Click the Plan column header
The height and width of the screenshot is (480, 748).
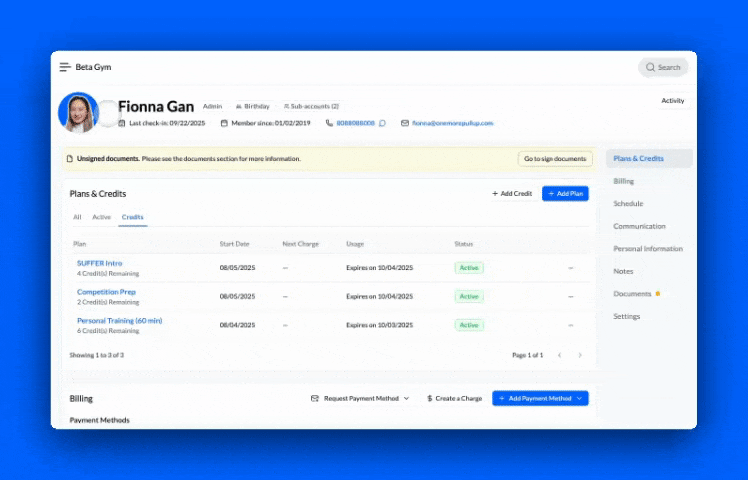(79, 244)
